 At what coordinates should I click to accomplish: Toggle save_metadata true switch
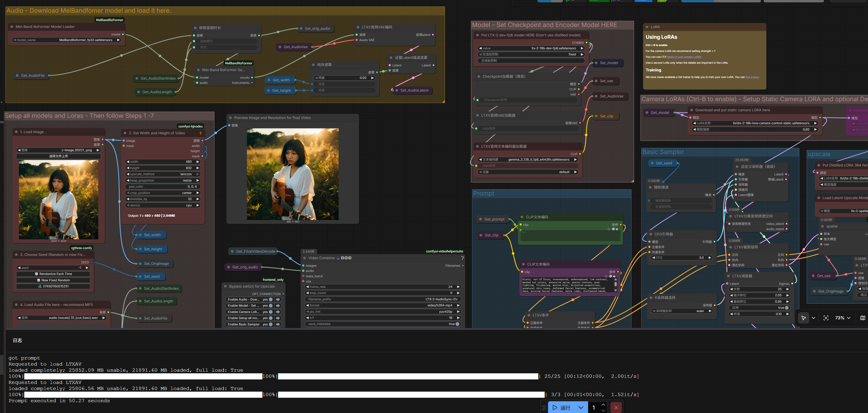pyautogui.click(x=457, y=324)
